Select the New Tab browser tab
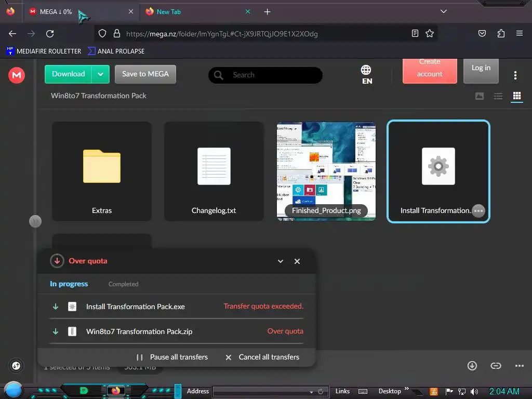532x399 pixels. click(x=198, y=11)
